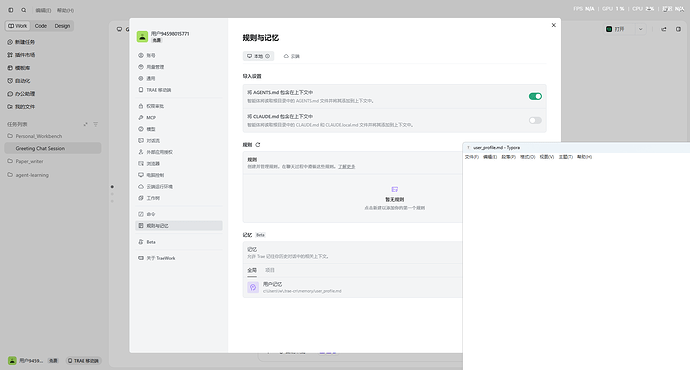Click the 了解更多 link under 规则
Image resolution: width=690 pixels, height=370 pixels.
tap(346, 167)
